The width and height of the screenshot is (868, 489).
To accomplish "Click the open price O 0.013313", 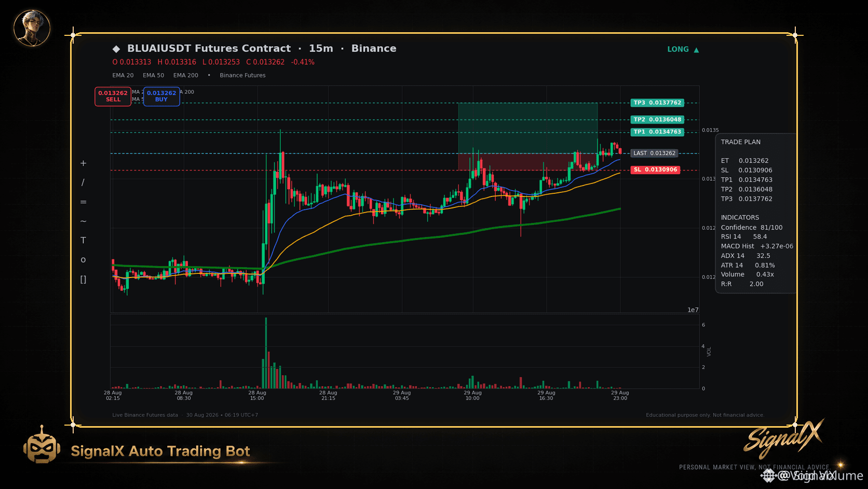I will point(132,62).
